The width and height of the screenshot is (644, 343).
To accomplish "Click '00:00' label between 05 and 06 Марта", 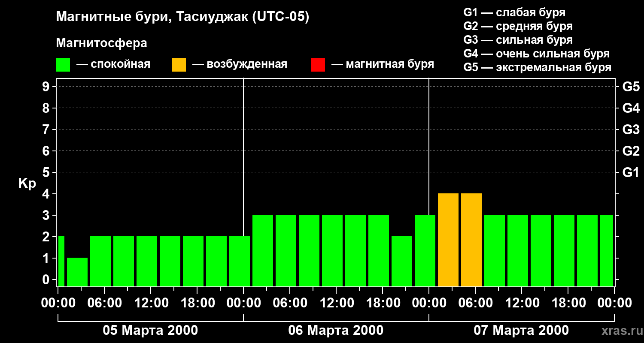I will [243, 303].
